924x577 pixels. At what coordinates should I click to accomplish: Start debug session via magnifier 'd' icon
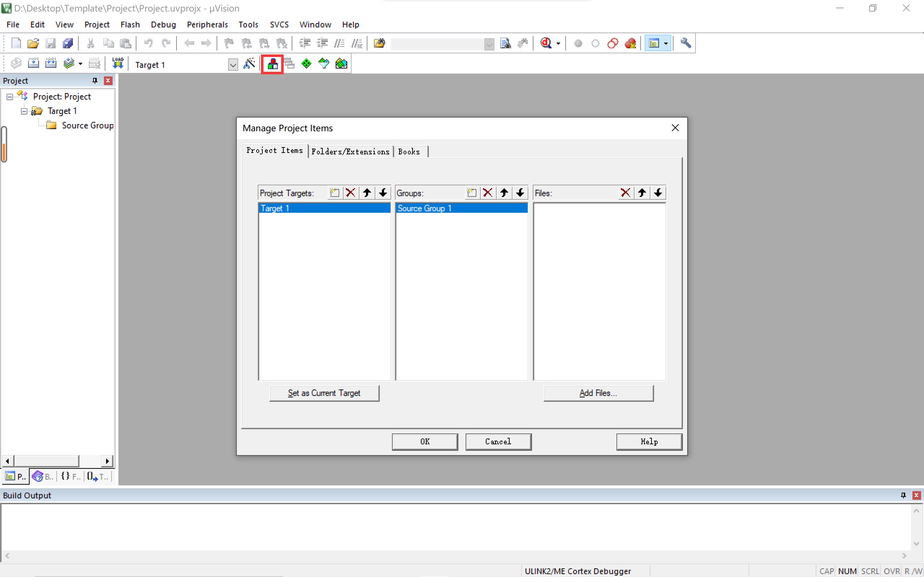[546, 44]
